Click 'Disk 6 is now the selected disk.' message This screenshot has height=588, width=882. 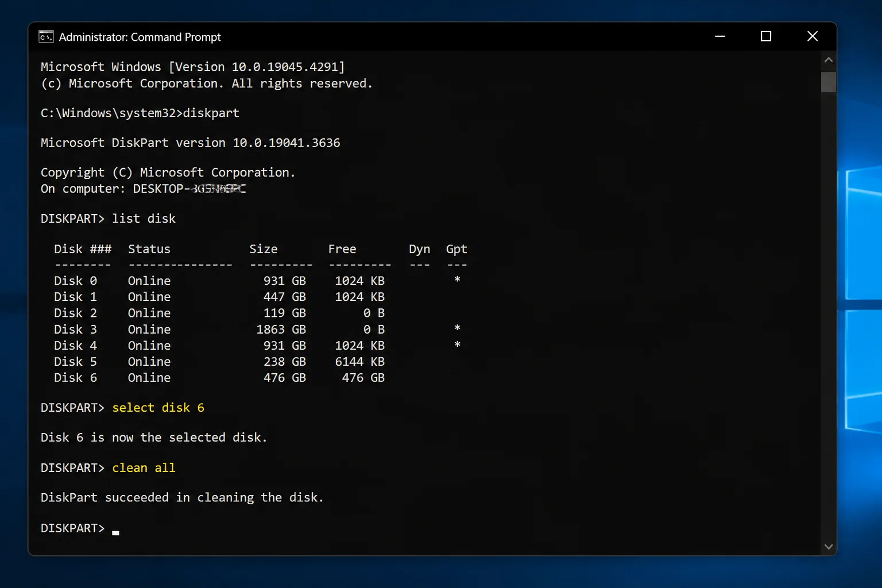coord(154,438)
